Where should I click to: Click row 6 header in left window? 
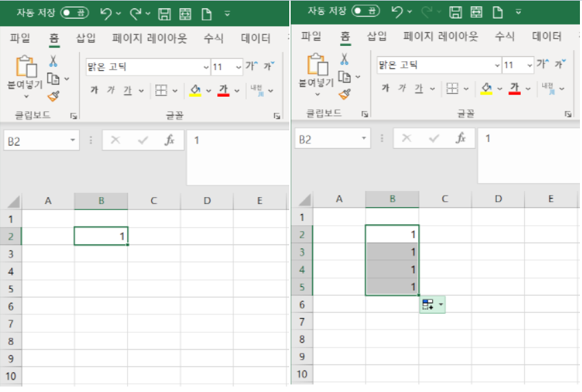coord(11,306)
